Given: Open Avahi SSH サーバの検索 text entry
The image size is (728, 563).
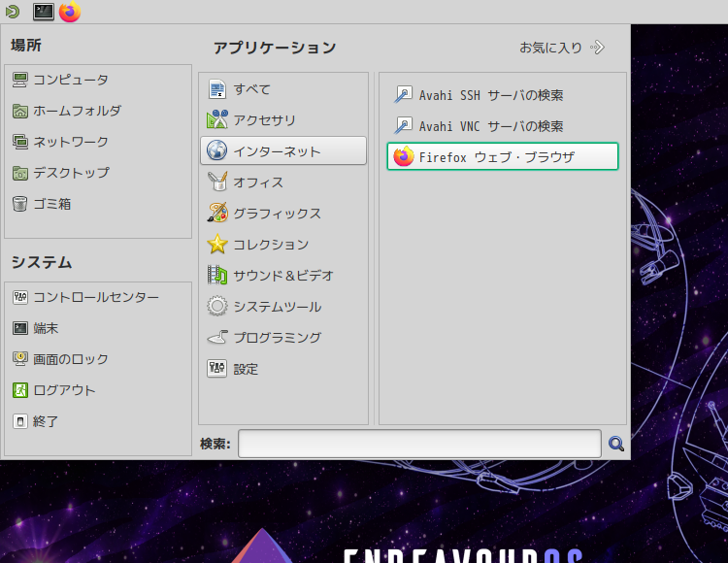Looking at the screenshot, I should point(491,95).
